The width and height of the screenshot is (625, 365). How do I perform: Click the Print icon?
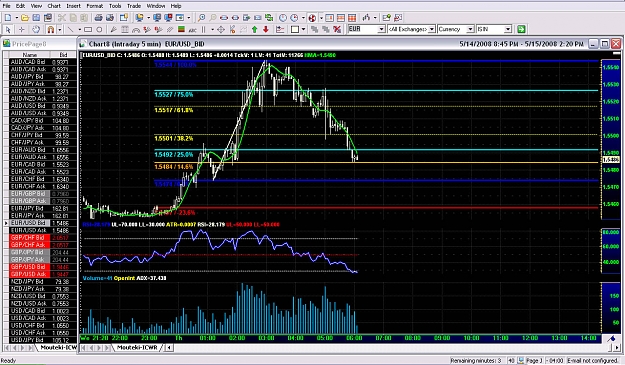pos(98,18)
